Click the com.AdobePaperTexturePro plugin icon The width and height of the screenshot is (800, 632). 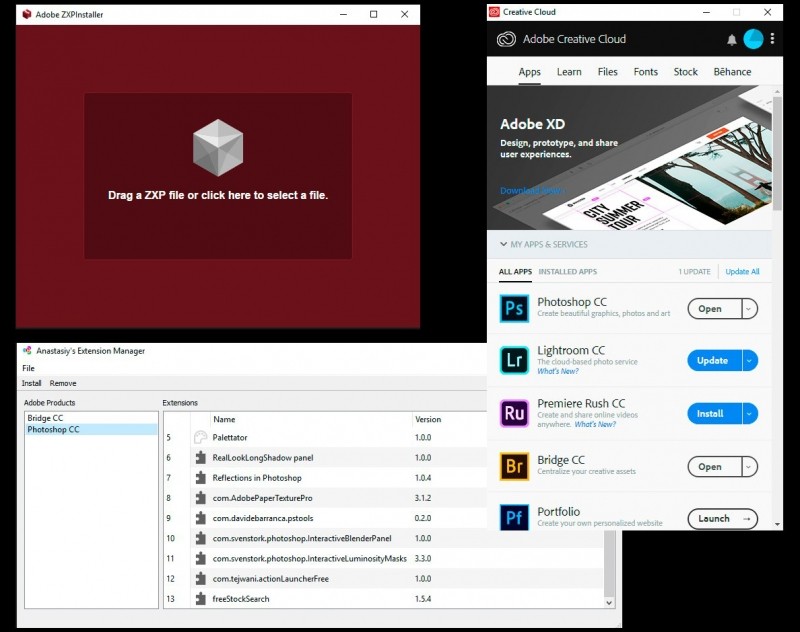click(x=201, y=498)
